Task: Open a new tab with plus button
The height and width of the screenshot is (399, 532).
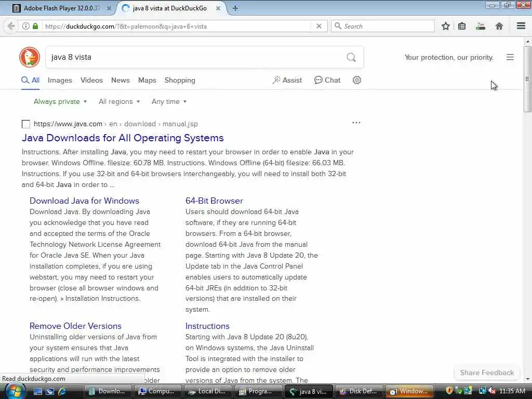Action: click(235, 8)
